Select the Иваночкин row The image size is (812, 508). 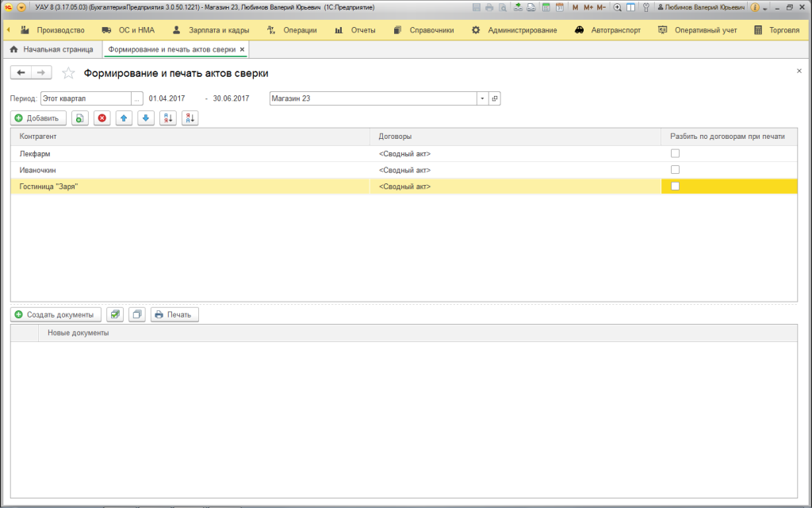click(404, 170)
